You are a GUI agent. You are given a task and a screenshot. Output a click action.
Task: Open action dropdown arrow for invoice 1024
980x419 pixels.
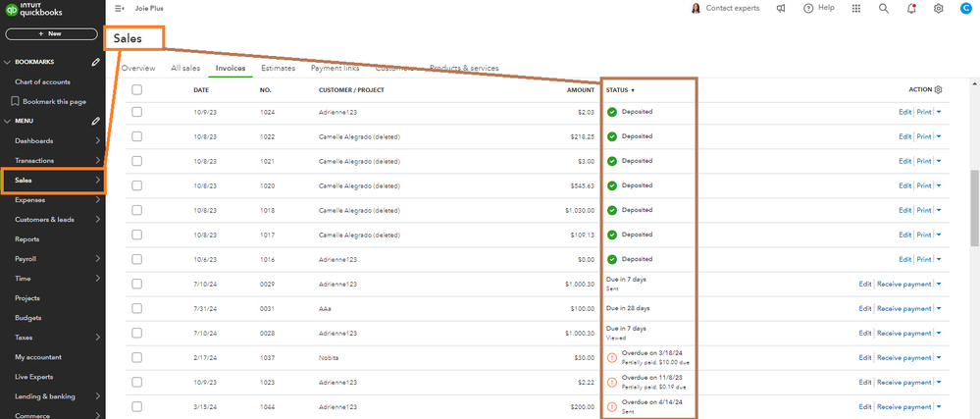coord(939,112)
